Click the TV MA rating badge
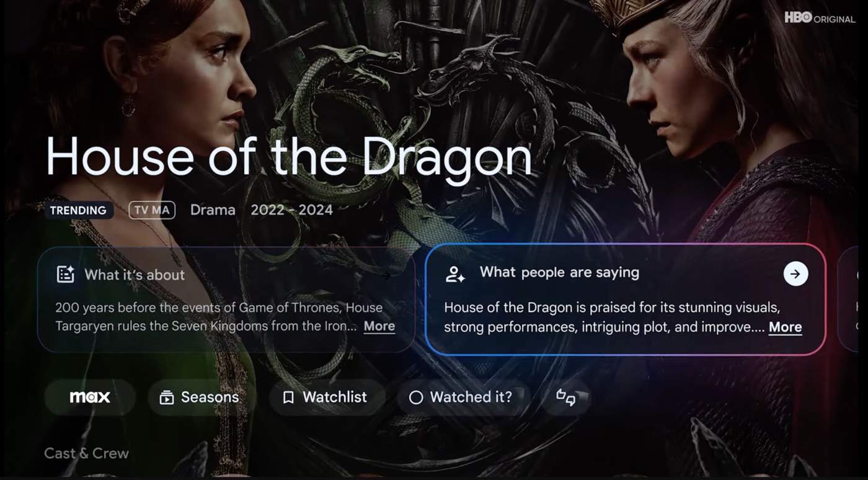The width and height of the screenshot is (868, 480). tap(152, 210)
